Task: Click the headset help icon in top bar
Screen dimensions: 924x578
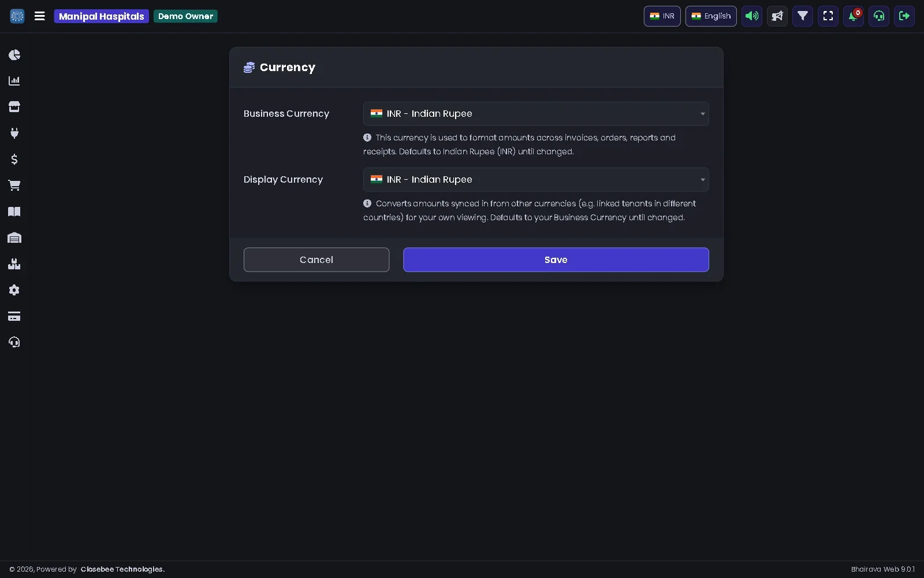Action: (x=879, y=16)
